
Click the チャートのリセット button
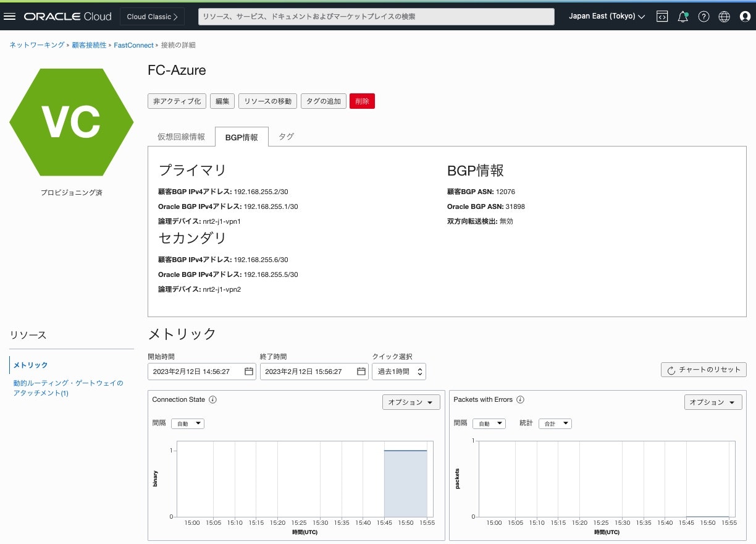[703, 370]
